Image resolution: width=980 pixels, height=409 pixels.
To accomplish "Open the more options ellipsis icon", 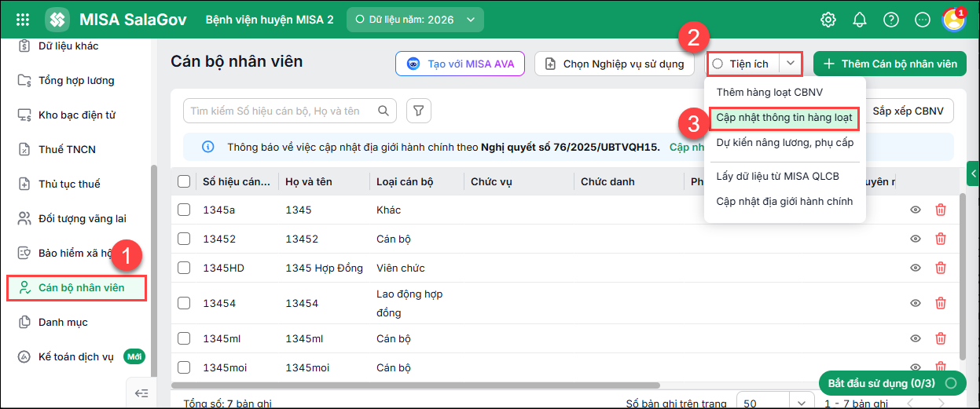I will pos(923,20).
